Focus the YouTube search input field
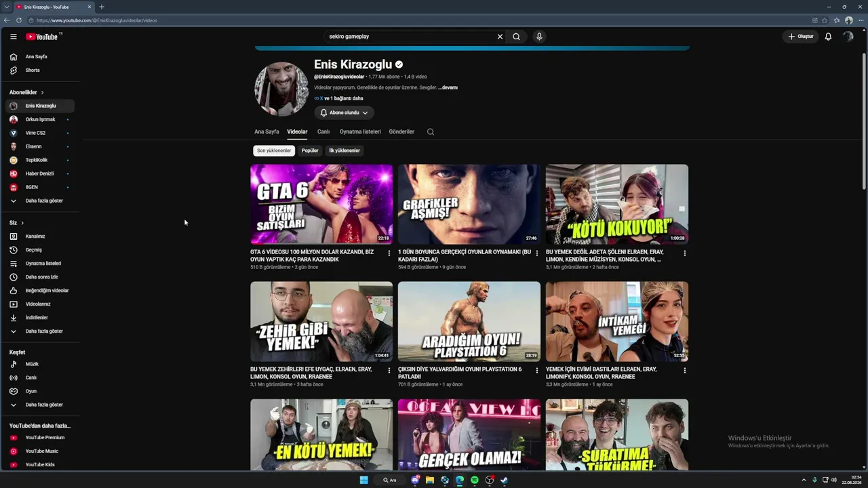This screenshot has width=868, height=488. [410, 37]
